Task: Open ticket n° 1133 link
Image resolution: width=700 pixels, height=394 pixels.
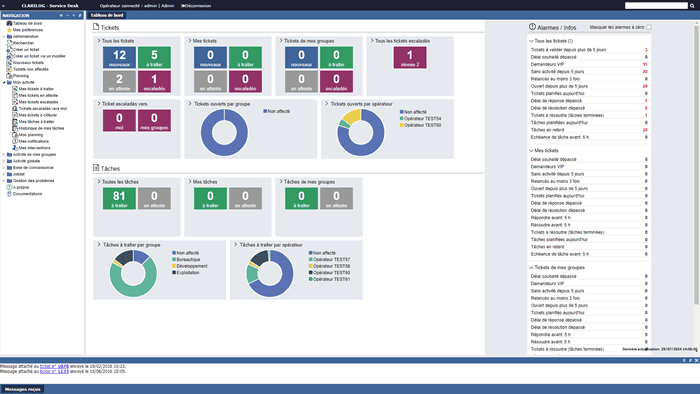Action: point(54,371)
